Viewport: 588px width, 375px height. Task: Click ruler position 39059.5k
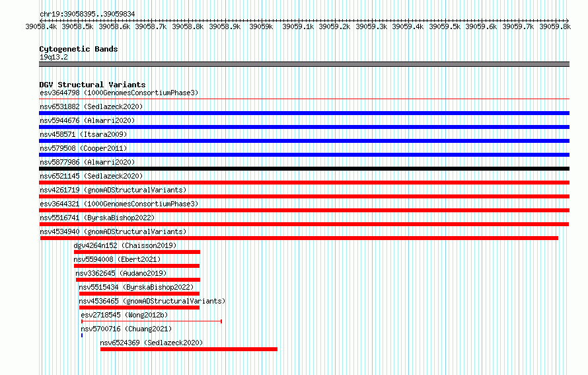click(445, 26)
